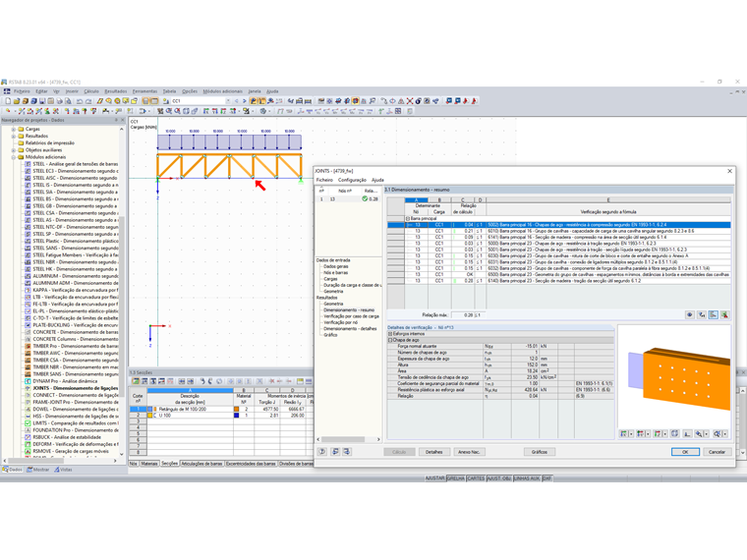Click eye view mode icon in JOINTS dialog
The height and width of the screenshot is (560, 747).
(x=689, y=314)
